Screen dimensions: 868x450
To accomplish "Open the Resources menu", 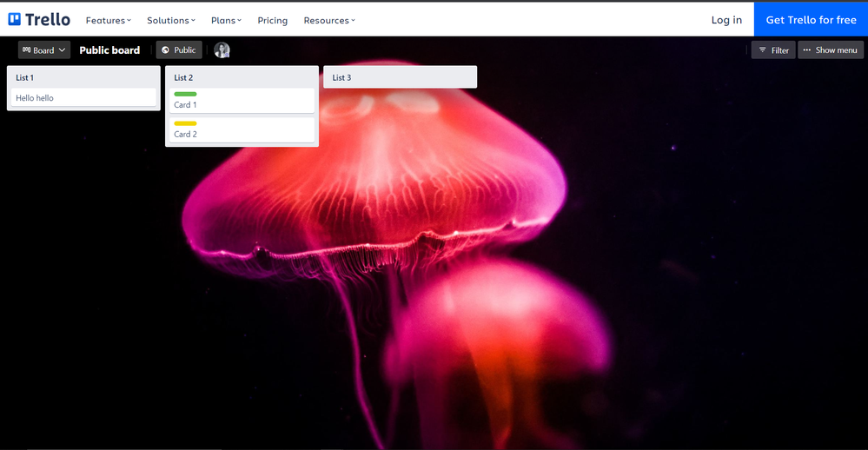I will point(328,21).
